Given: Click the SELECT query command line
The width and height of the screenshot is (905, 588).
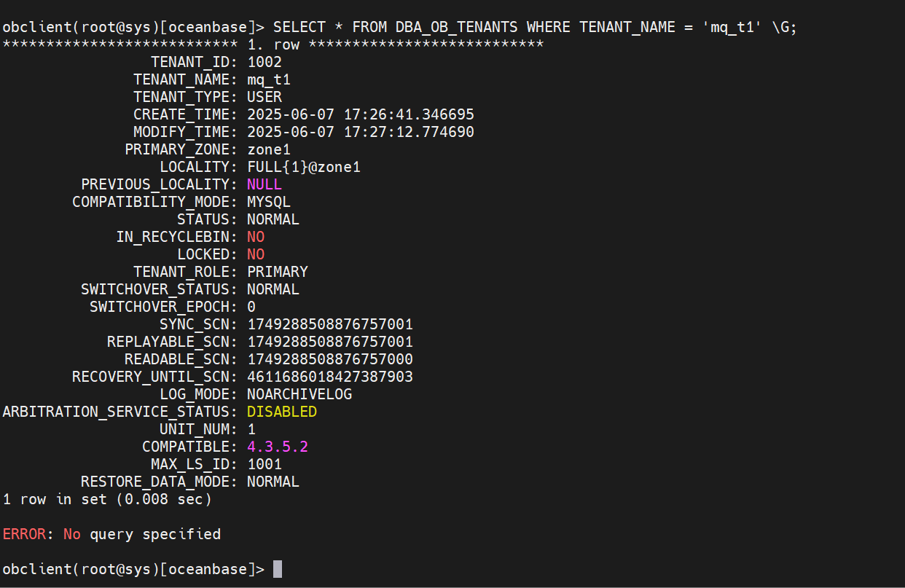Looking at the screenshot, I should click(x=400, y=28).
